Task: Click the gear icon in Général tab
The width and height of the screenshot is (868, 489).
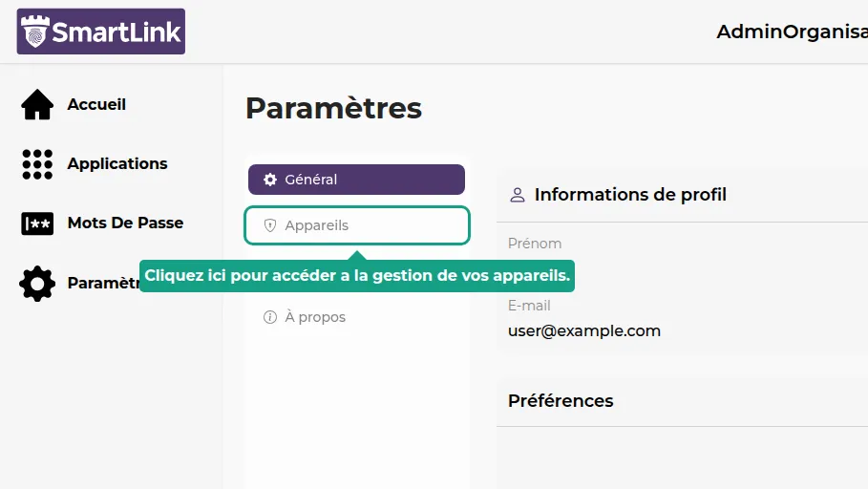Action: 270,180
